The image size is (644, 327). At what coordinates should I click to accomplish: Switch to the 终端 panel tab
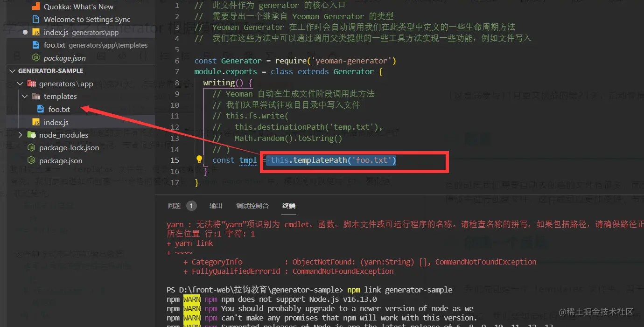(x=289, y=206)
